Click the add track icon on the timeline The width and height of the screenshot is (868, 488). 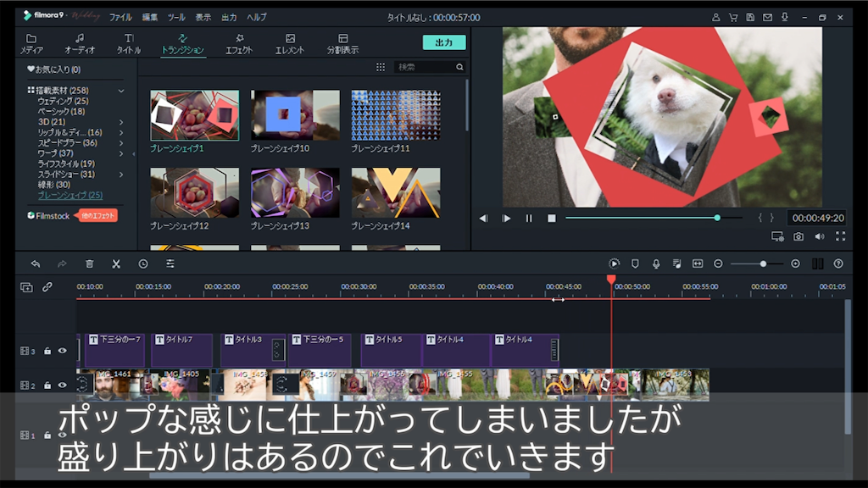coord(26,287)
